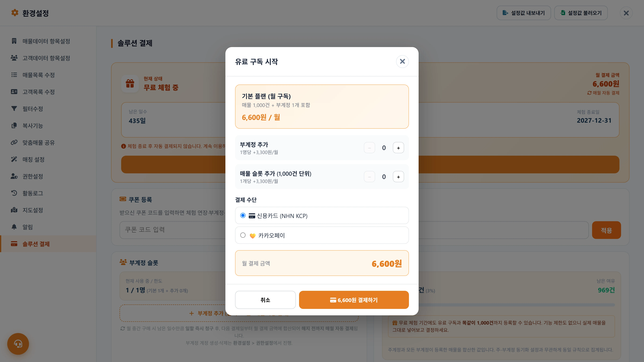Go to 고객목록 수정

(48, 92)
